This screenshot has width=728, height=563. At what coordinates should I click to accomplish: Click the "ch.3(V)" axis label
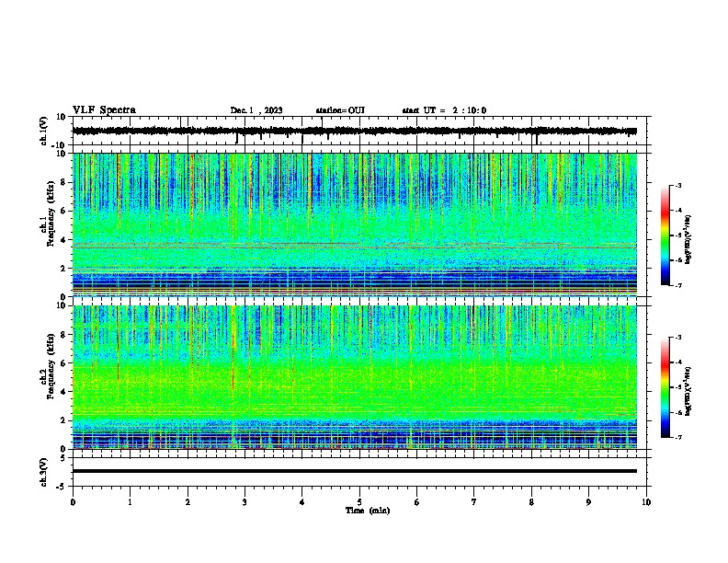point(44,472)
